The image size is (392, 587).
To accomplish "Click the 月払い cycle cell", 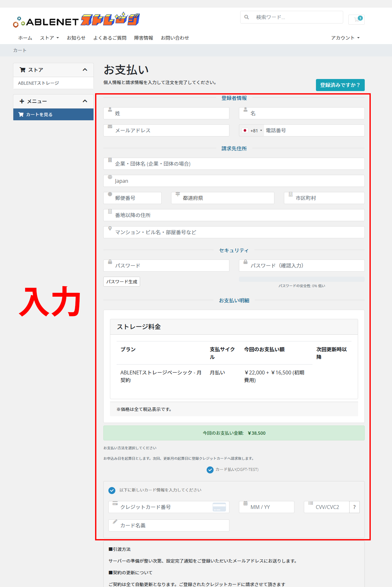I will [217, 373].
